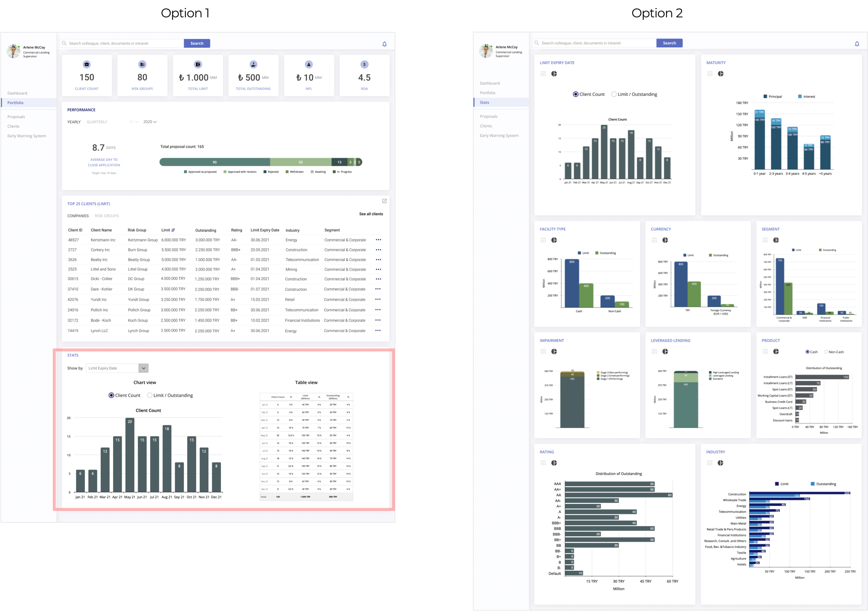Select Limit / Outstanding radio in Option 1
The width and height of the screenshot is (868, 611).
tap(150, 395)
